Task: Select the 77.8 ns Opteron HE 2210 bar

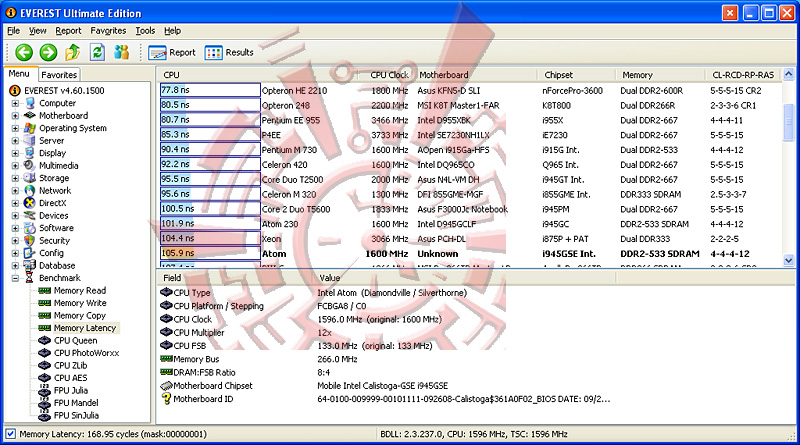Action: [210, 90]
